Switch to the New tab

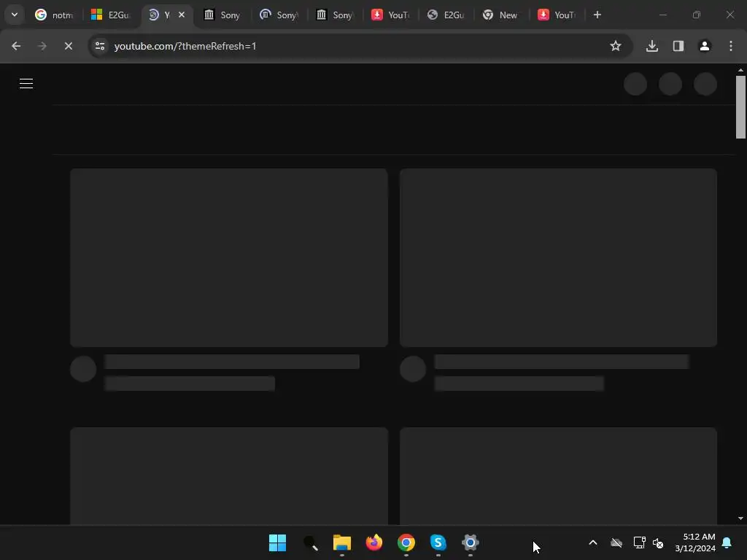pyautogui.click(x=500, y=15)
